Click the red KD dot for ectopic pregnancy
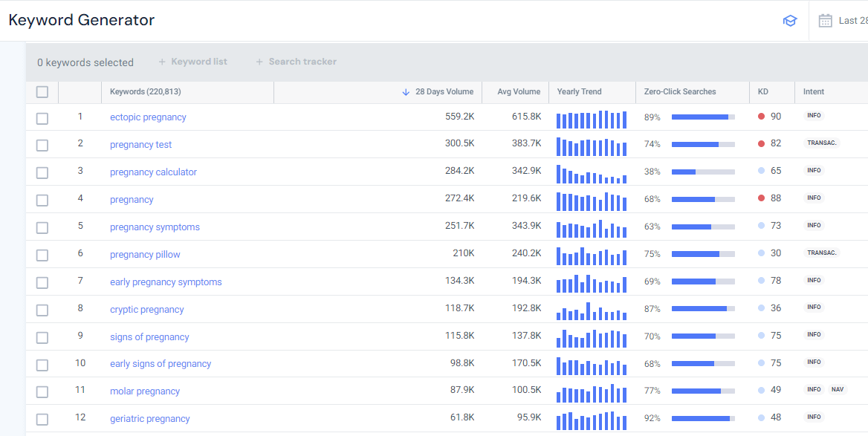The width and height of the screenshot is (868, 436). tap(760, 115)
